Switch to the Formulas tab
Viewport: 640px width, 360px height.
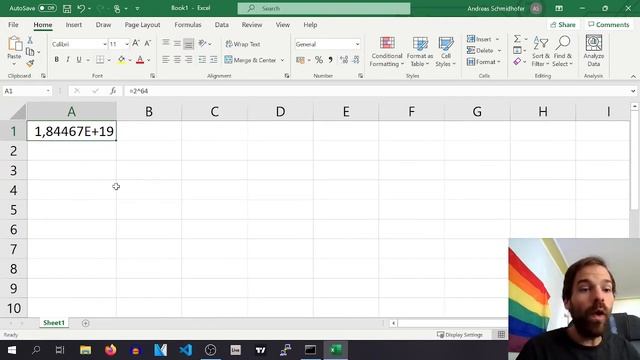coord(188,25)
